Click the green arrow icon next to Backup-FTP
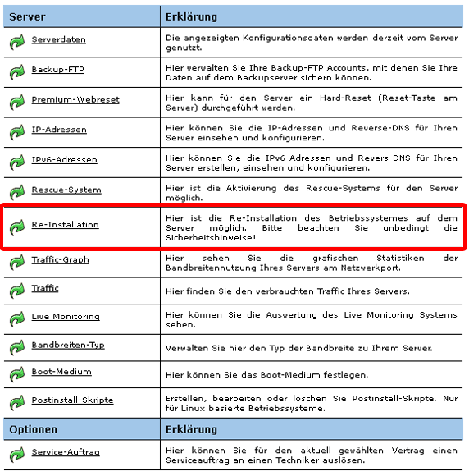Screen dimensions: 469x476 (x=17, y=72)
